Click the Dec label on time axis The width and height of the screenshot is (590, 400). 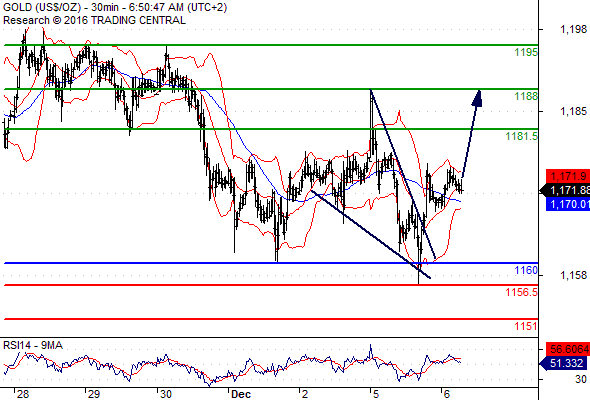(x=241, y=394)
